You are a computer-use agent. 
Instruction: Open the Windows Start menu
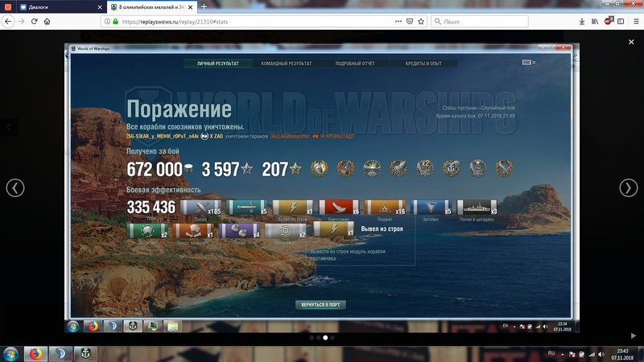[x=10, y=354]
